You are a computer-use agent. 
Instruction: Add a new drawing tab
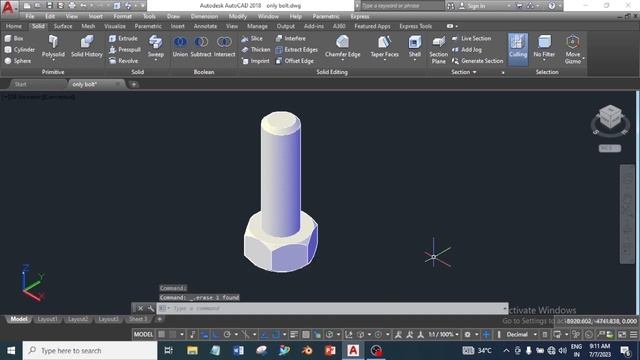133,84
